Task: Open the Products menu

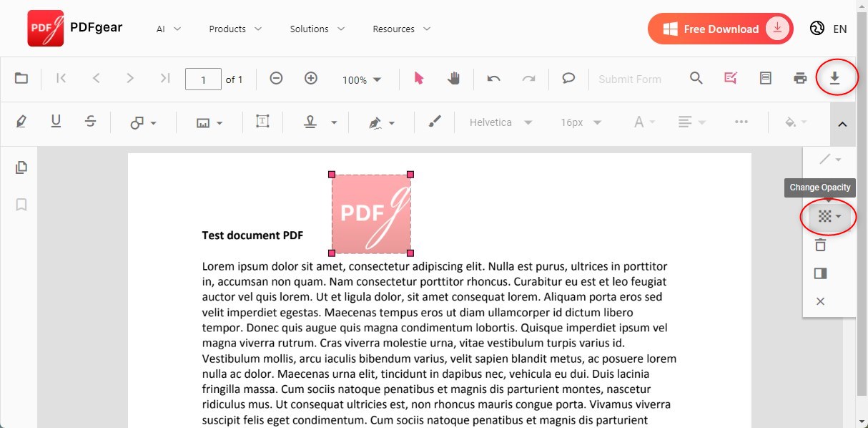Action: coord(228,29)
